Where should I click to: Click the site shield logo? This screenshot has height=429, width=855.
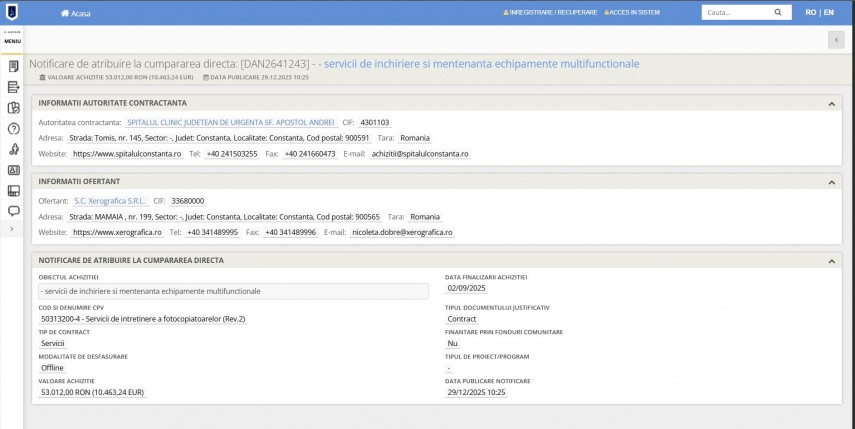12,12
